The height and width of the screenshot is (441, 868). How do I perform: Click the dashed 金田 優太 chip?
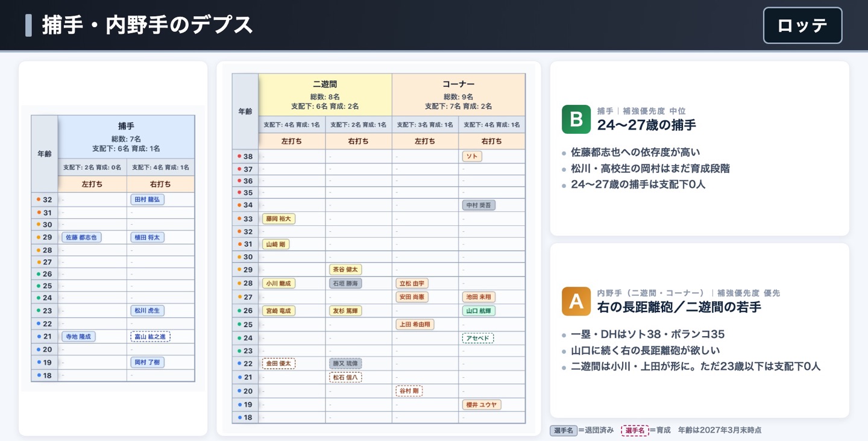pos(278,363)
